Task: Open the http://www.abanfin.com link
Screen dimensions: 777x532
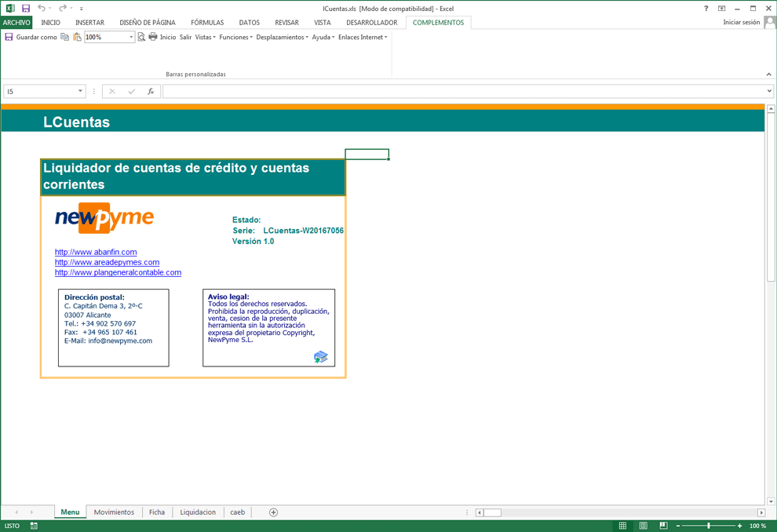Action: pos(96,252)
